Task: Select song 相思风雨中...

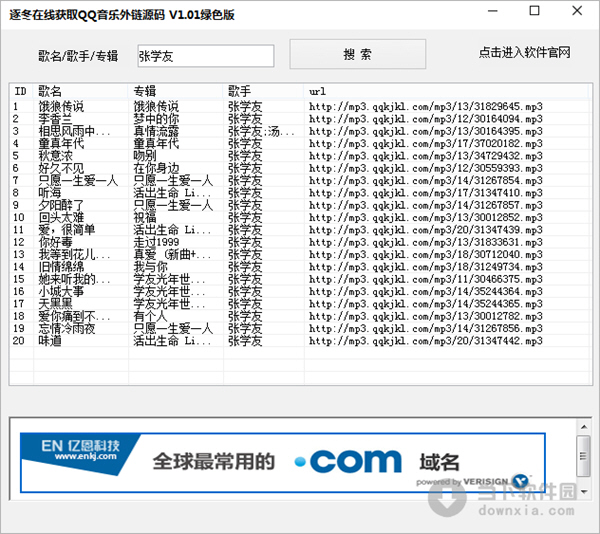Action: (74, 131)
